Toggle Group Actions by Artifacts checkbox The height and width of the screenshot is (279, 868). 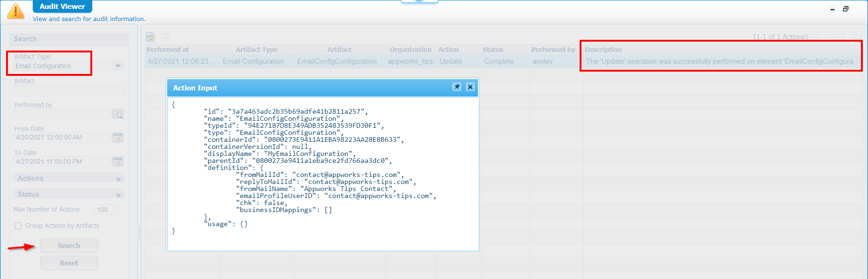click(18, 226)
